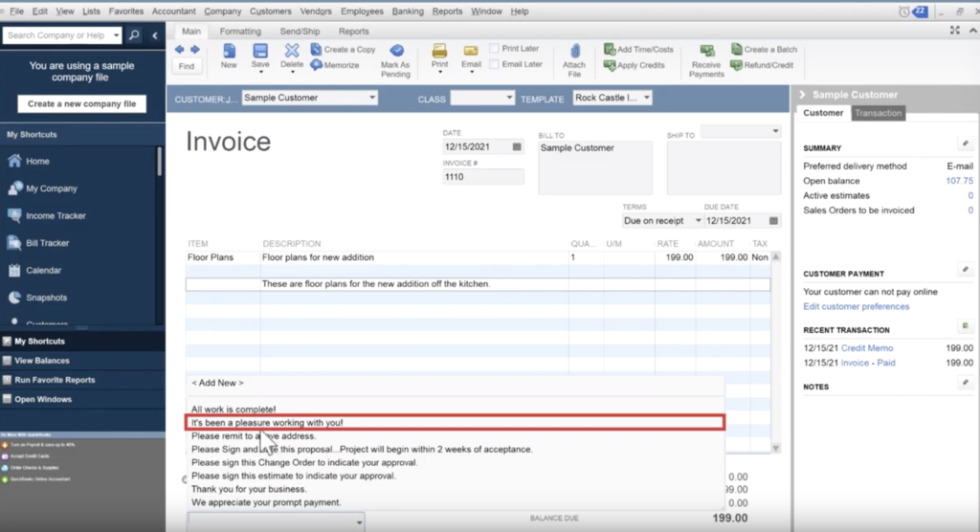Edit customer Summary with pencil icon
Viewport: 980px width, 532px height.
click(966, 144)
